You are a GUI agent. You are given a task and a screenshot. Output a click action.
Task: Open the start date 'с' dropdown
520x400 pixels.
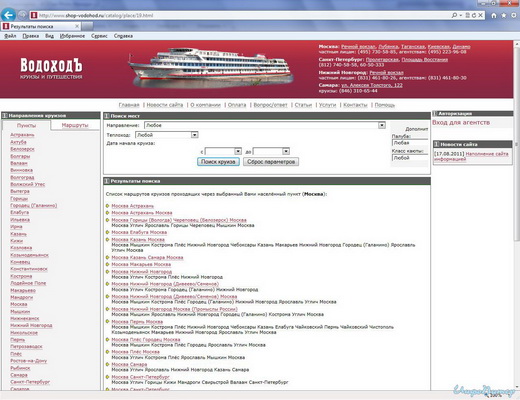click(238, 151)
